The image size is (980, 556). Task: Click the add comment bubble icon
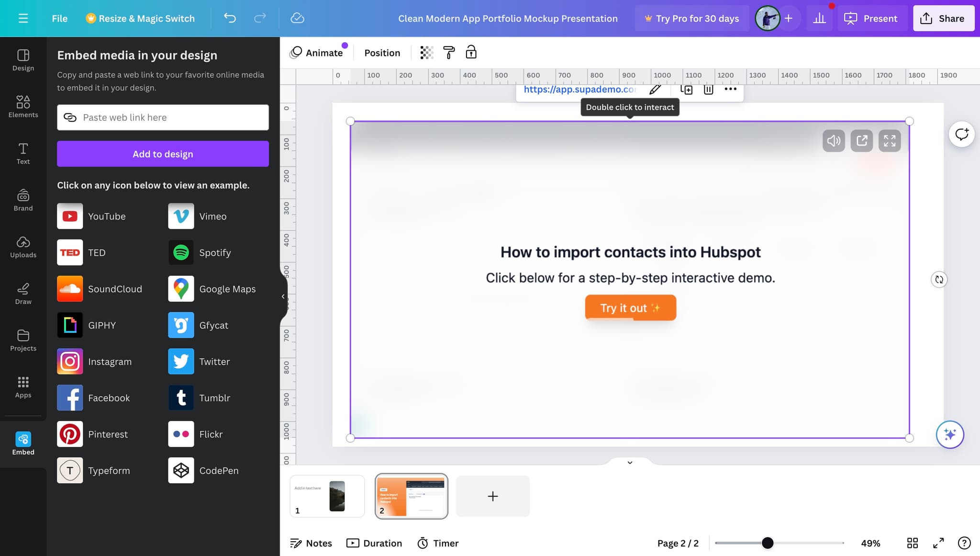(x=961, y=135)
